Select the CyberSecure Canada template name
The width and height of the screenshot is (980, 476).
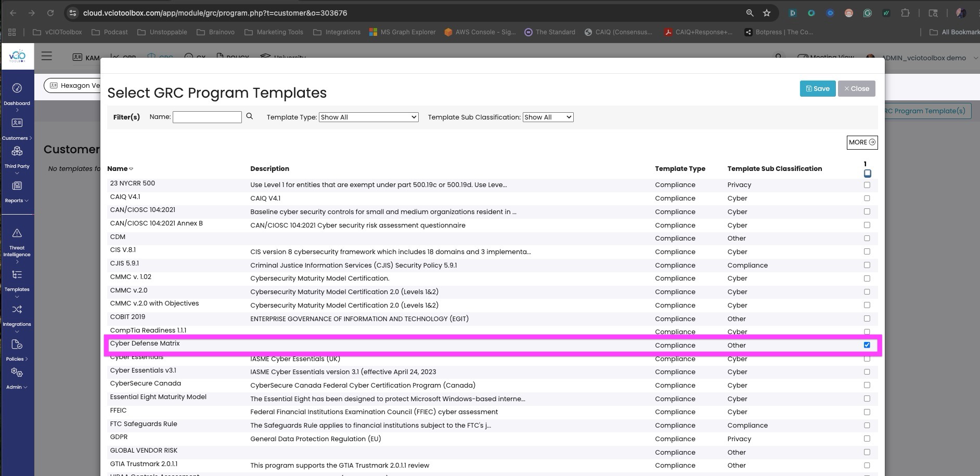pyautogui.click(x=146, y=384)
